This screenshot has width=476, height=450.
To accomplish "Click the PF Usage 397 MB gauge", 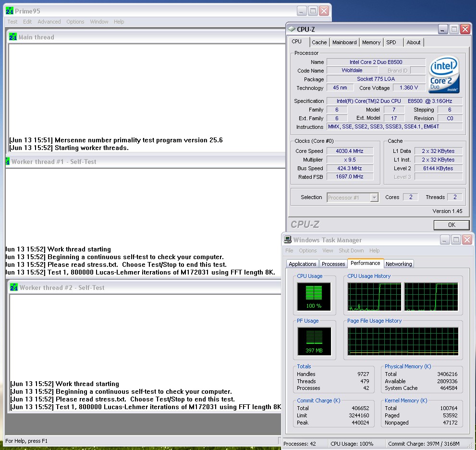I will 314,341.
